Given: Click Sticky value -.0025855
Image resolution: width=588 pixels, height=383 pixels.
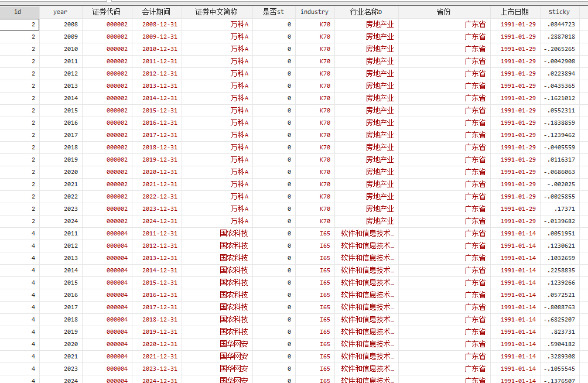Looking at the screenshot, I should click(559, 197).
